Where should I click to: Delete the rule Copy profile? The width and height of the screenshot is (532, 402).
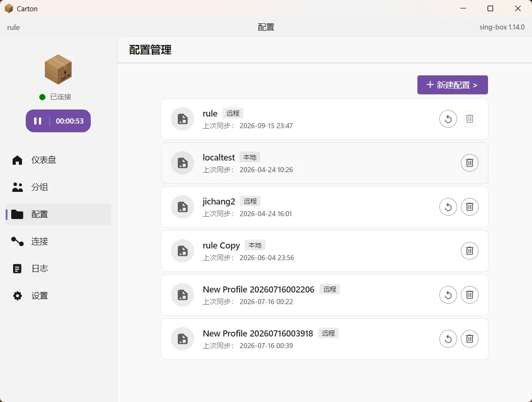tap(470, 251)
